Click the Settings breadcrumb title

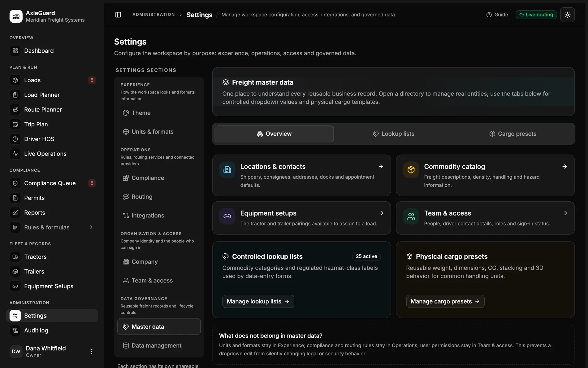[199, 15]
